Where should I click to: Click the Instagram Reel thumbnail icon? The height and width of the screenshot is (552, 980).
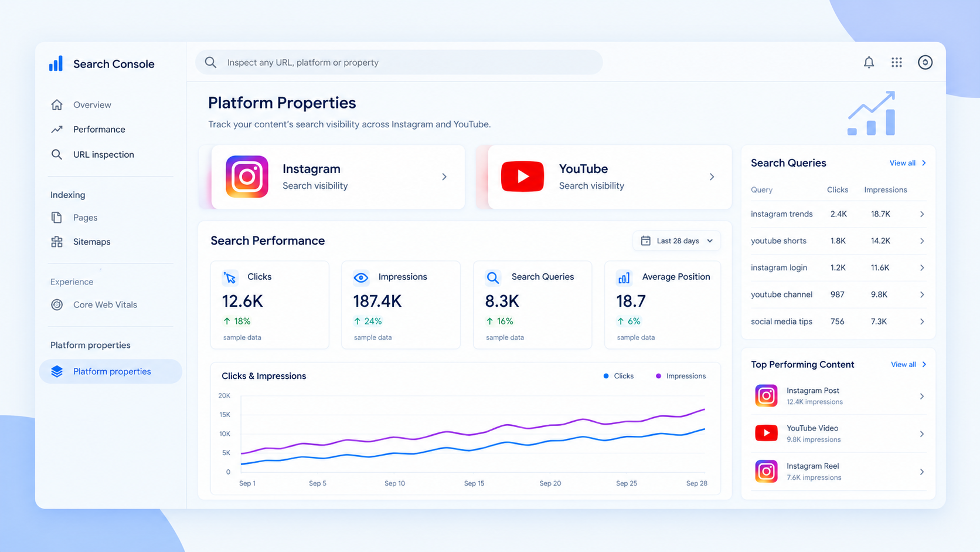tap(766, 472)
